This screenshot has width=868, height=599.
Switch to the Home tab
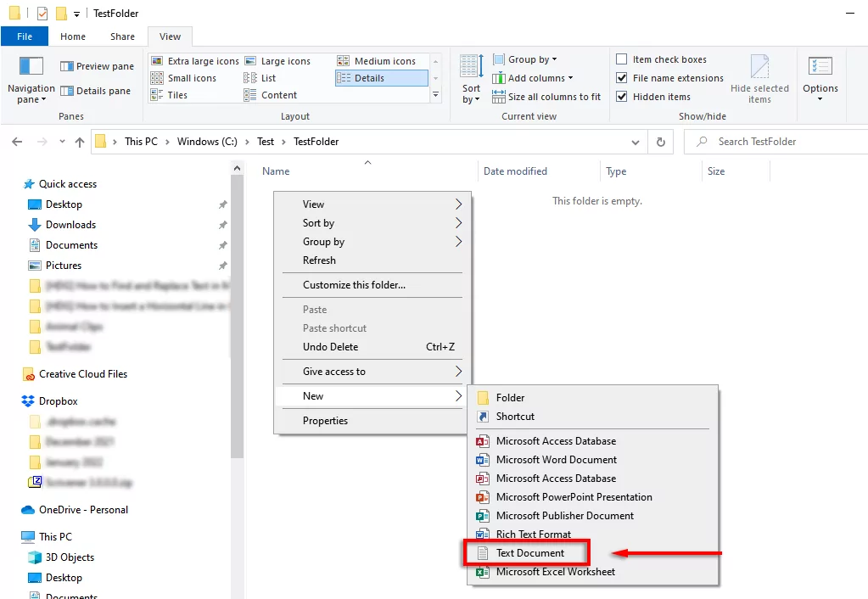[x=73, y=36]
